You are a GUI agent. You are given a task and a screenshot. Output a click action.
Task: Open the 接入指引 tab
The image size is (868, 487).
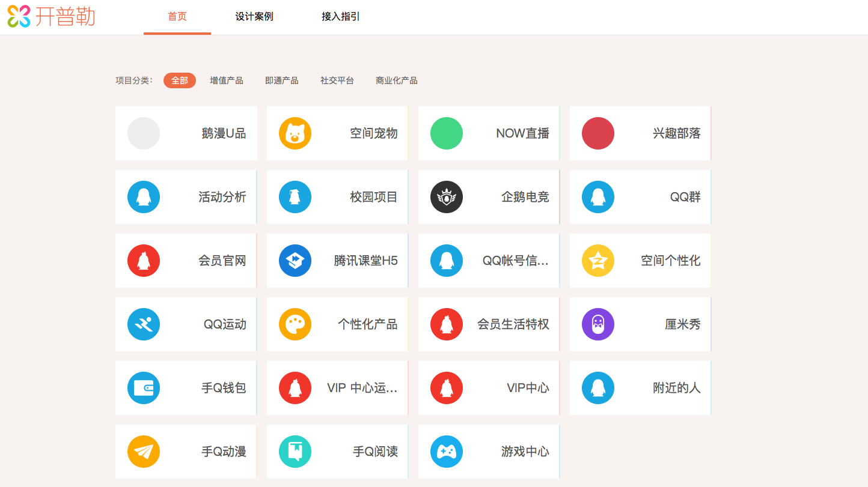[x=341, y=17]
